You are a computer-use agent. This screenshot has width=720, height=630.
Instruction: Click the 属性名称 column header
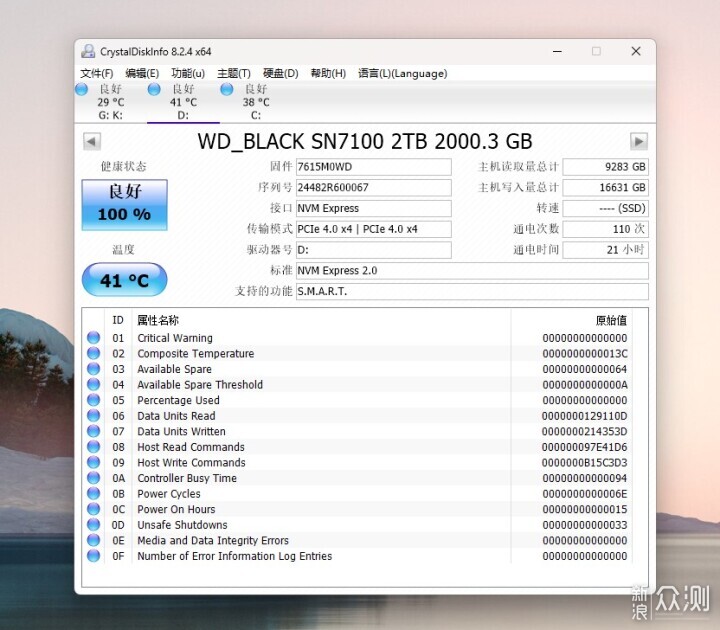pyautogui.click(x=158, y=320)
